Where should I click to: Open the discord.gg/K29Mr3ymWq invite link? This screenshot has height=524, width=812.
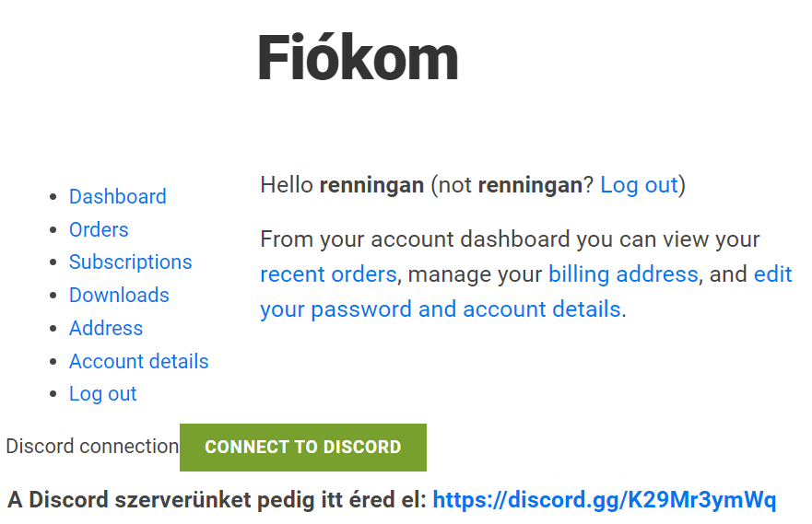pos(604,500)
